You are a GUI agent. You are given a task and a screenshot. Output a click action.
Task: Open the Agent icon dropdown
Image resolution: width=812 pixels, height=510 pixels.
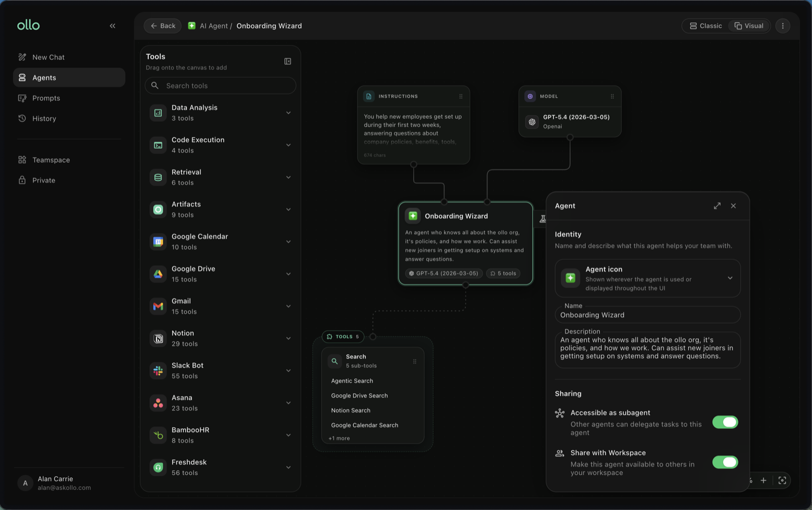pyautogui.click(x=730, y=278)
